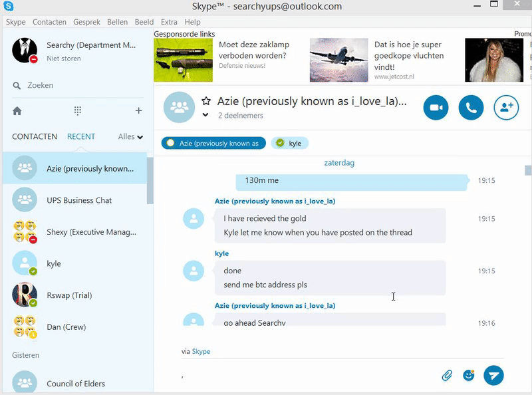Open the kyle contact in recent list
This screenshot has height=395, width=532.
pyautogui.click(x=74, y=263)
